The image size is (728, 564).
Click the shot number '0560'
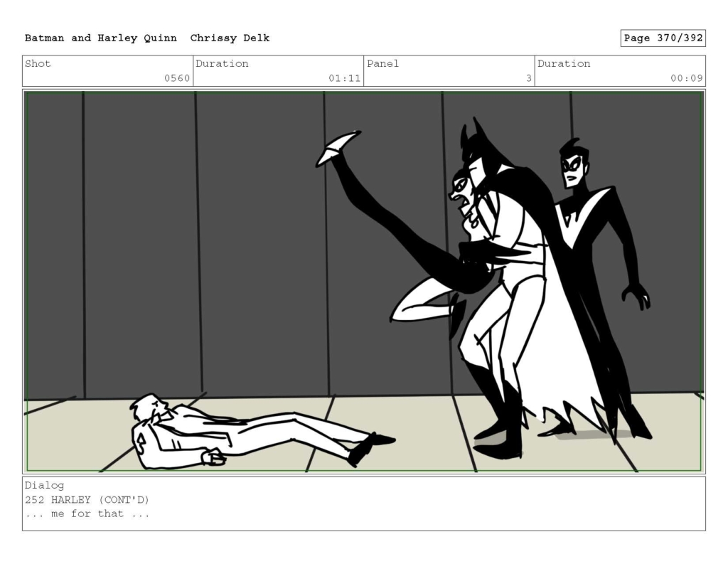coord(177,78)
